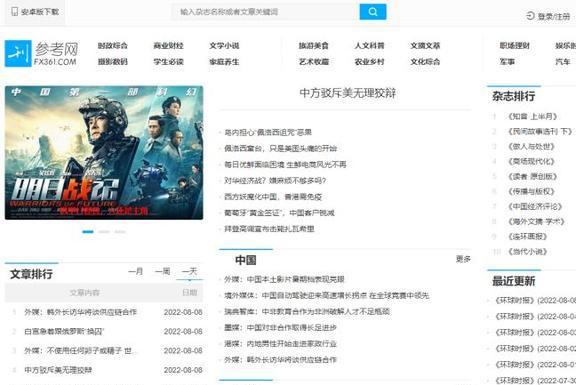Viewport: 576px width, 385px height.
Task: Go to the 农业乡村 category
Action: (x=369, y=62)
